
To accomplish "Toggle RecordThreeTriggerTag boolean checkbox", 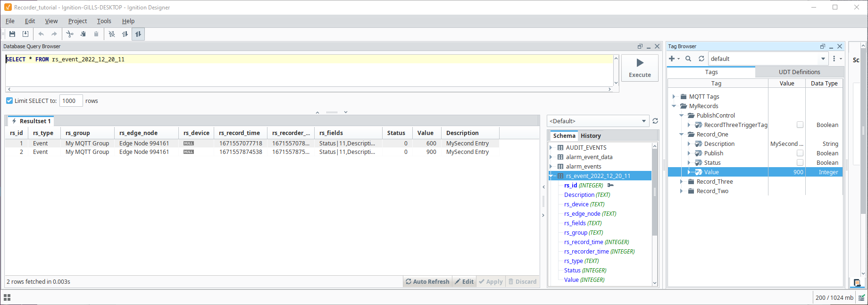I will (800, 125).
